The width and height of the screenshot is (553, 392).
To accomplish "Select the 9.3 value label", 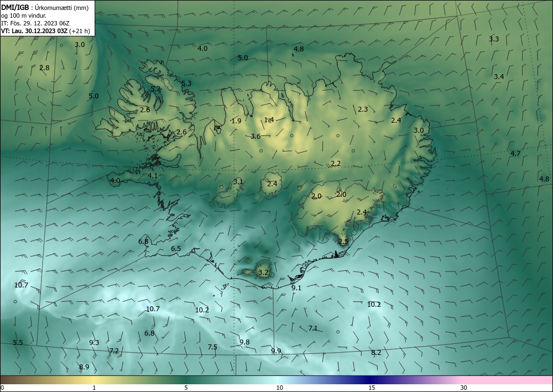I will tap(94, 342).
